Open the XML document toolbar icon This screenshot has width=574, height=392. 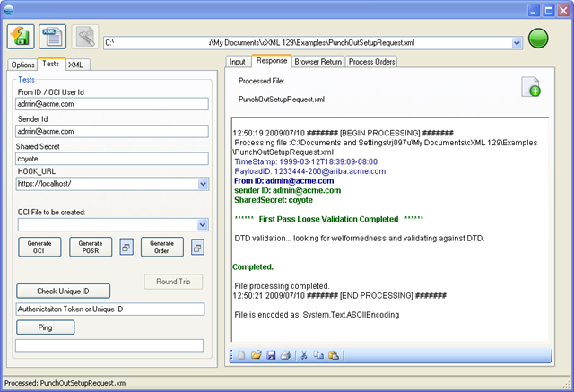(x=53, y=37)
